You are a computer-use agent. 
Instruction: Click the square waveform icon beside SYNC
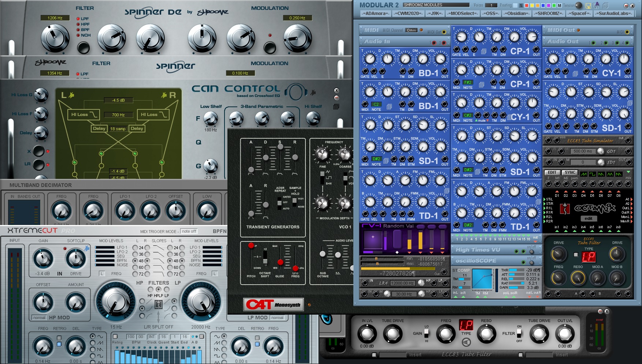[x=593, y=174]
